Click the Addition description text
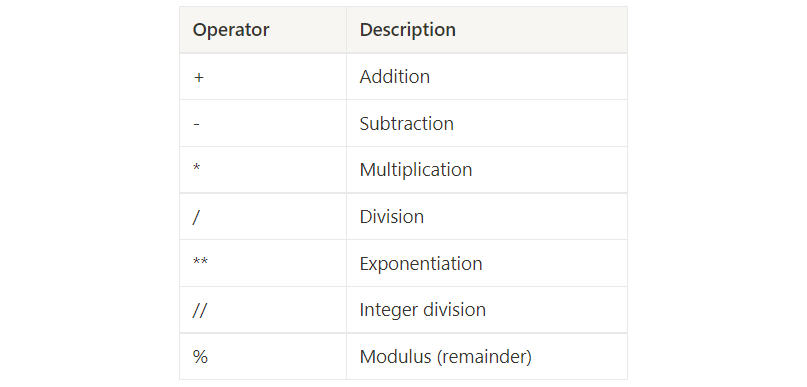The height and width of the screenshot is (387, 807). tap(395, 77)
